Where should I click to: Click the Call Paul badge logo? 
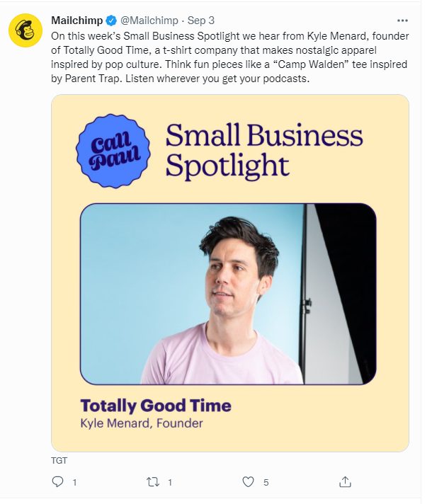point(113,150)
